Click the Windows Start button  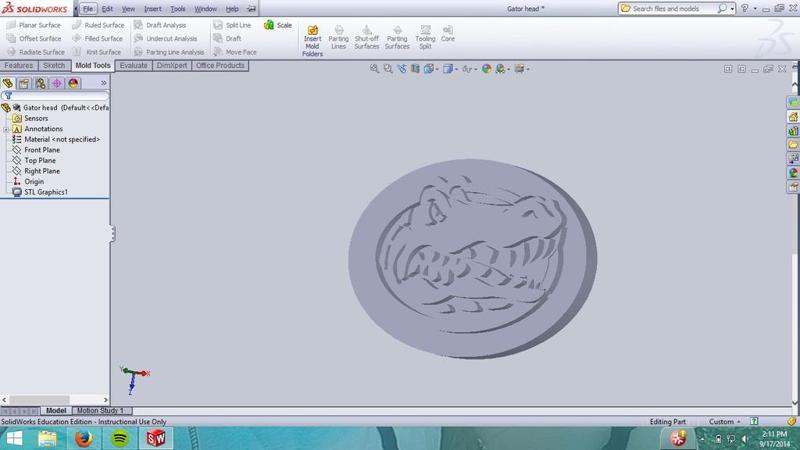pos(14,438)
